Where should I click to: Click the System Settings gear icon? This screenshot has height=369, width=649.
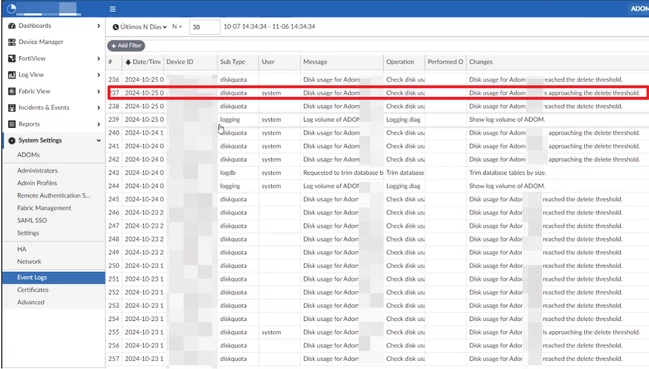pos(12,141)
